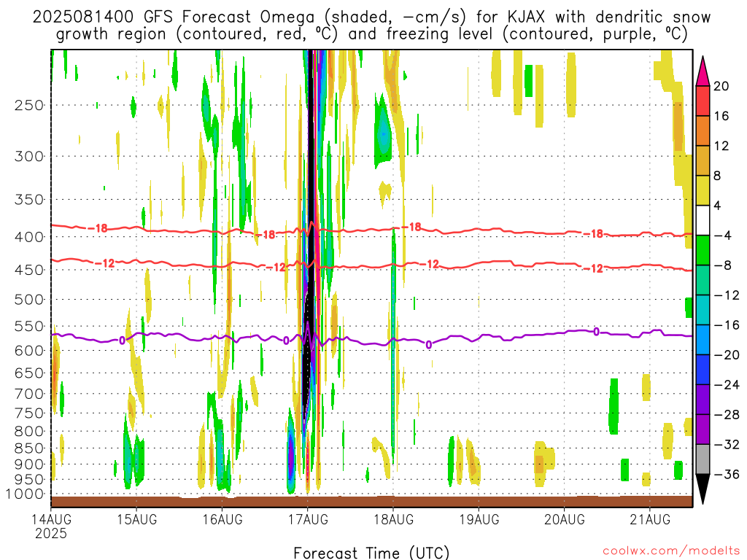The image size is (747, 560).
Task: Click the 750 pressure level label
Action: pyautogui.click(x=29, y=413)
